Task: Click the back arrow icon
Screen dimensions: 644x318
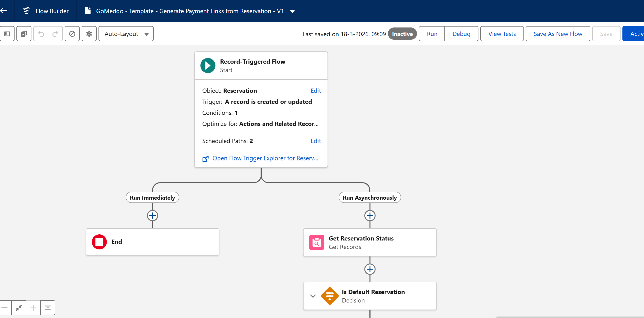Action: pyautogui.click(x=4, y=11)
